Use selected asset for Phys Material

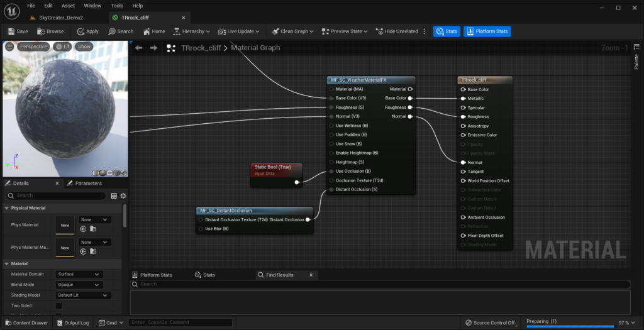[x=83, y=229]
